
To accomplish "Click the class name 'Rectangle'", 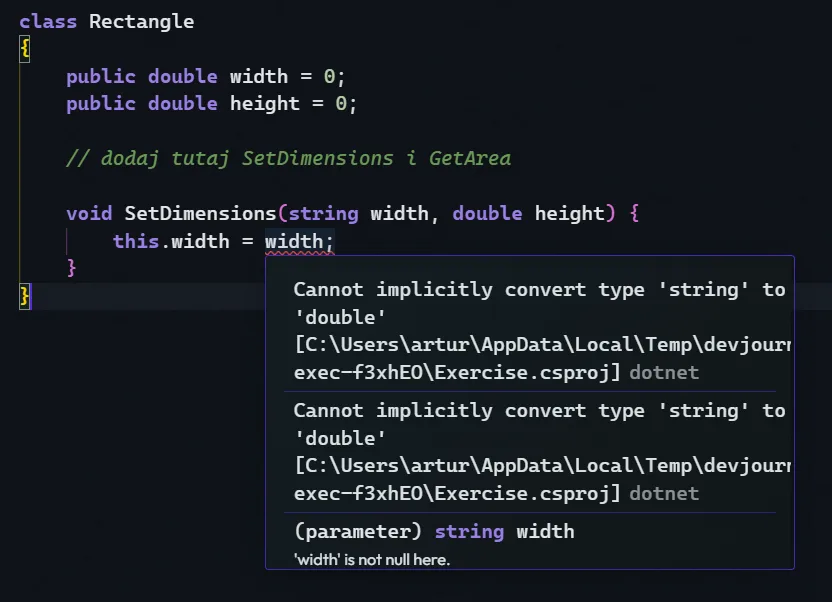I will pos(141,22).
